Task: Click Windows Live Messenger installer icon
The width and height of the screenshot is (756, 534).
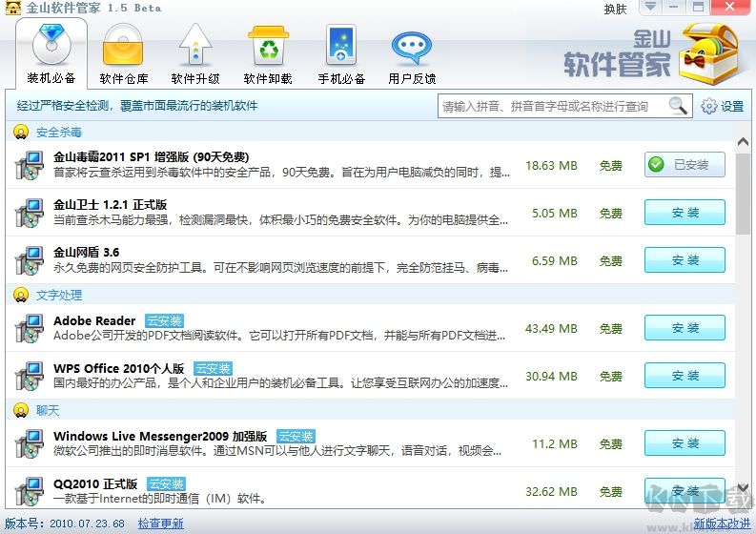Action: 30,443
